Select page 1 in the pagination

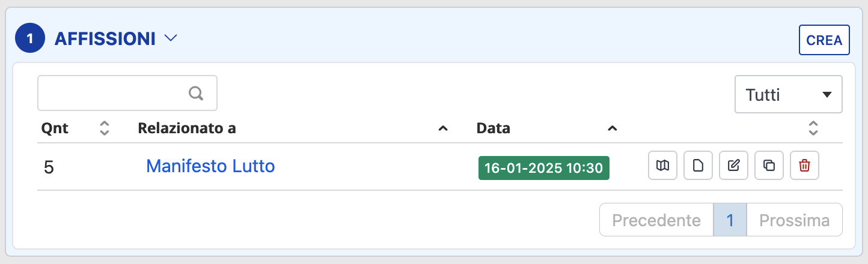[x=730, y=220]
